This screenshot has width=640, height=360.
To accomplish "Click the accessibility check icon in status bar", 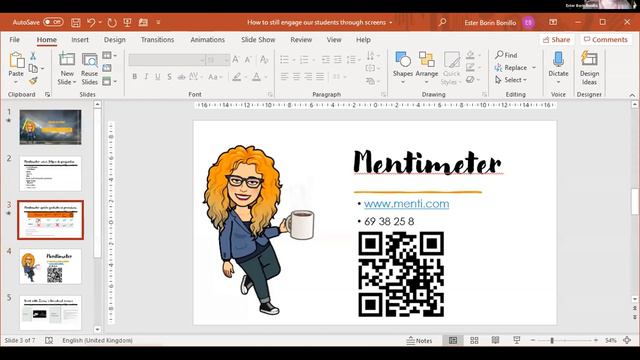I will tap(49, 340).
